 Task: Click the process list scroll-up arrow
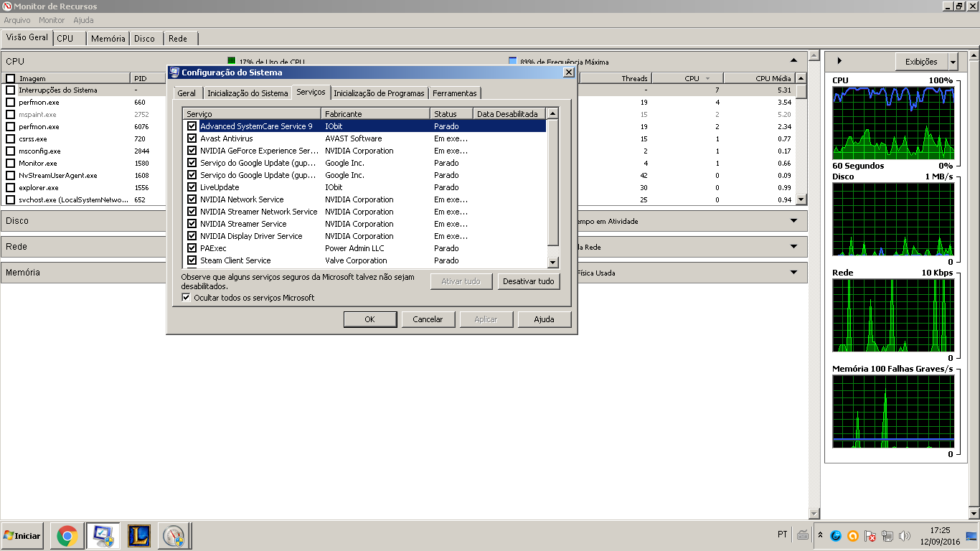801,78
